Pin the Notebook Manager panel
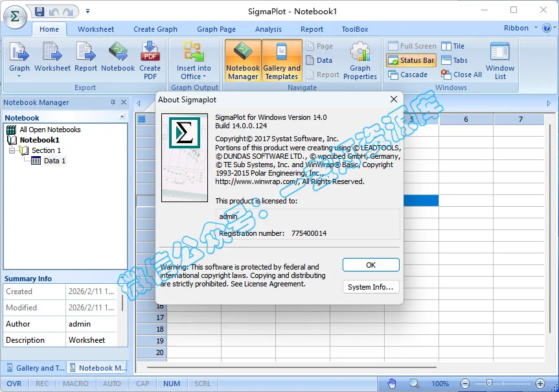 [x=113, y=102]
